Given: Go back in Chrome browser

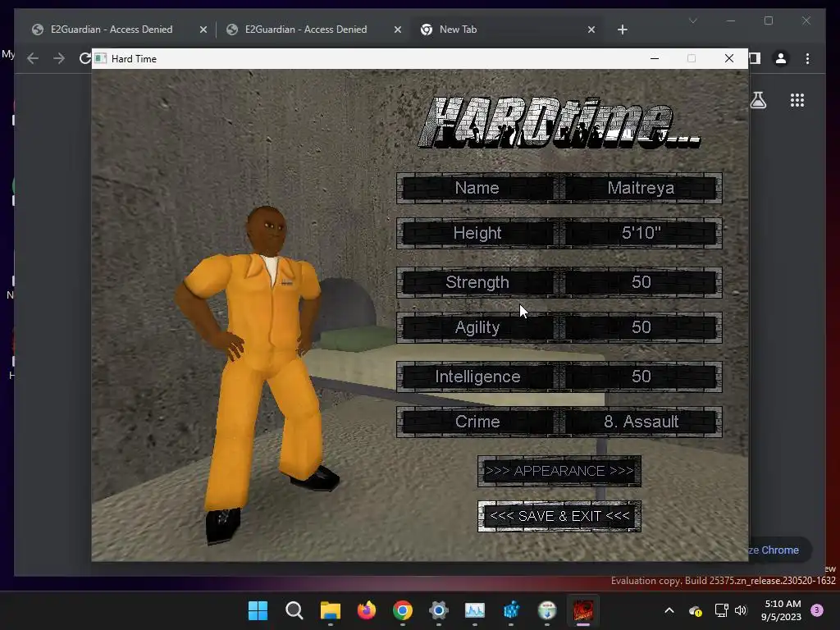Looking at the screenshot, I should pyautogui.click(x=33, y=58).
